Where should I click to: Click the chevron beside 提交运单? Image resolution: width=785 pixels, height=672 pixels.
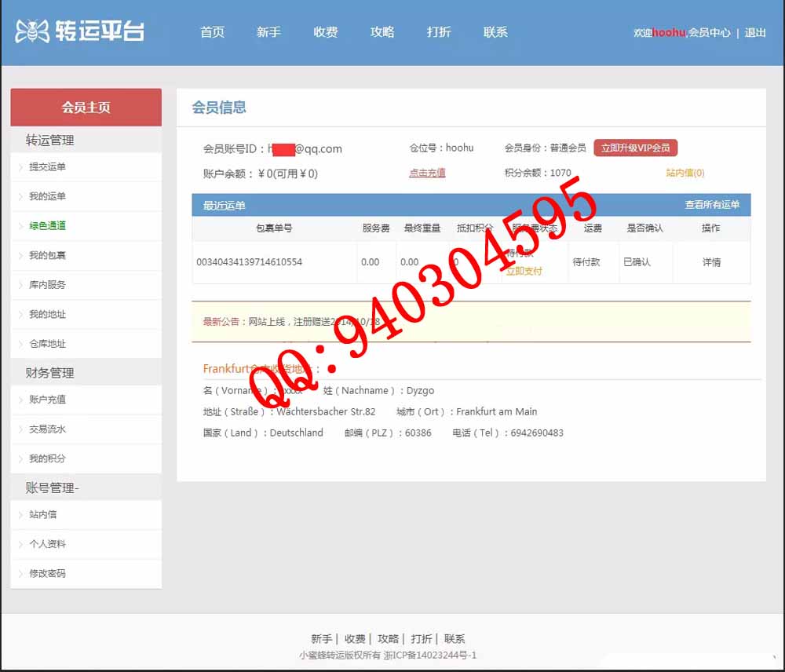[x=20, y=167]
